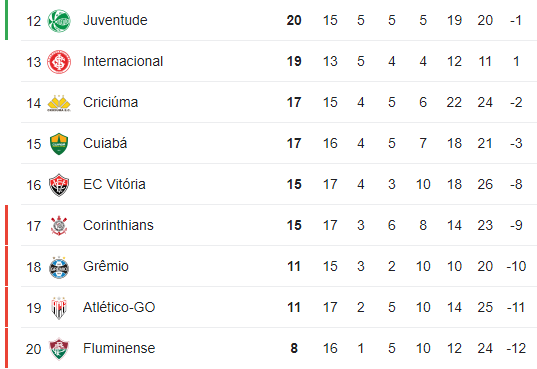Open the Cuiabá team page link
Screen dimensions: 537x369
pos(105,143)
